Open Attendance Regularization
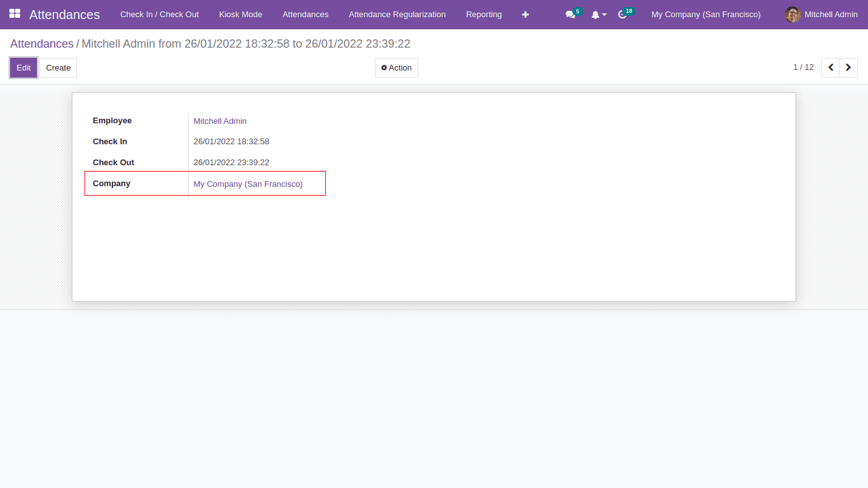Screen dimensions: 868x488 point(397,14)
